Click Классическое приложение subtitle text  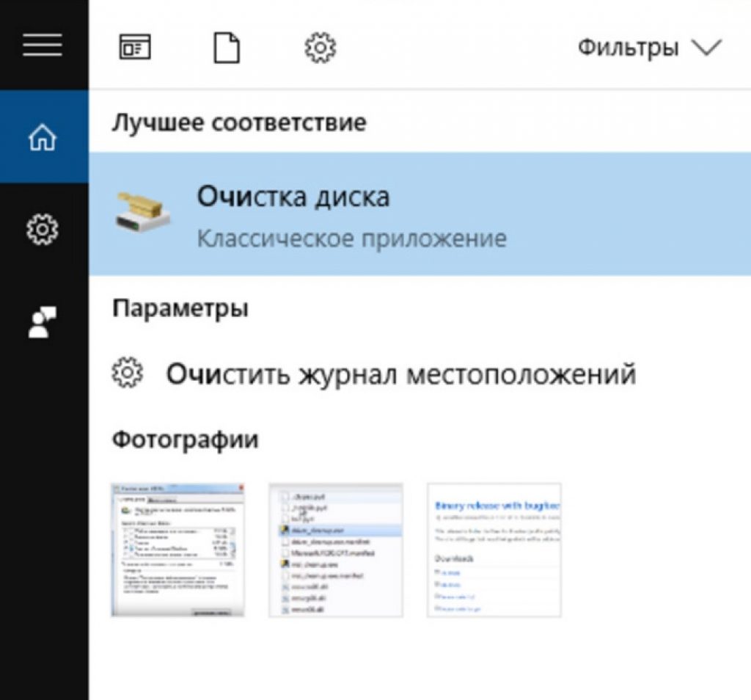[352, 238]
